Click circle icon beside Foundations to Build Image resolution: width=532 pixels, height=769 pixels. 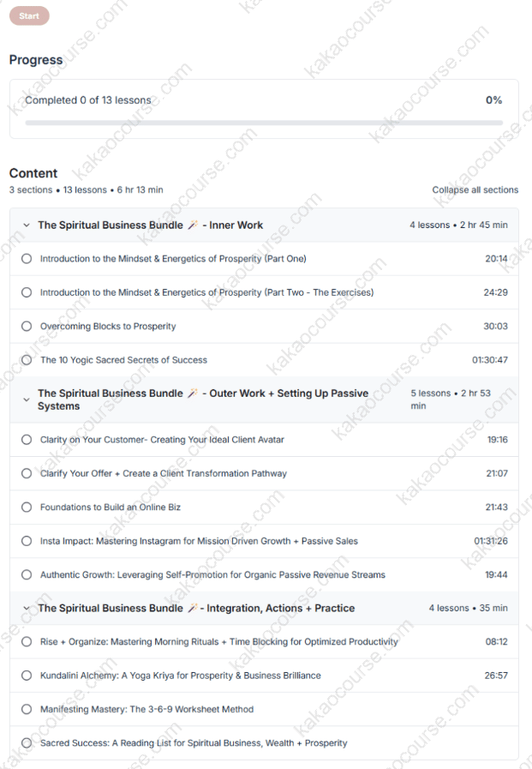(x=27, y=508)
